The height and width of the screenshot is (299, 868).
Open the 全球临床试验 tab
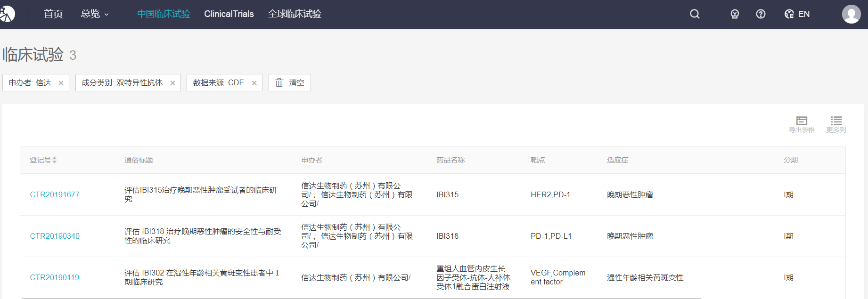295,14
